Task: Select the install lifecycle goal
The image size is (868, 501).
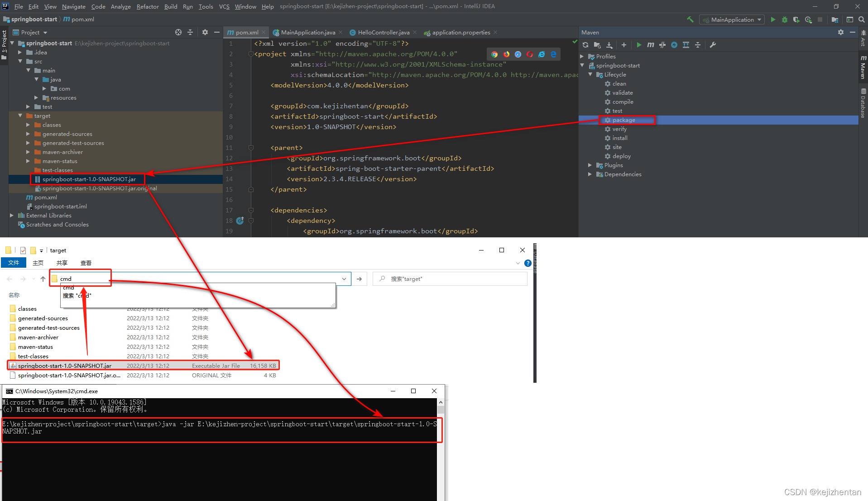Action: (x=620, y=138)
